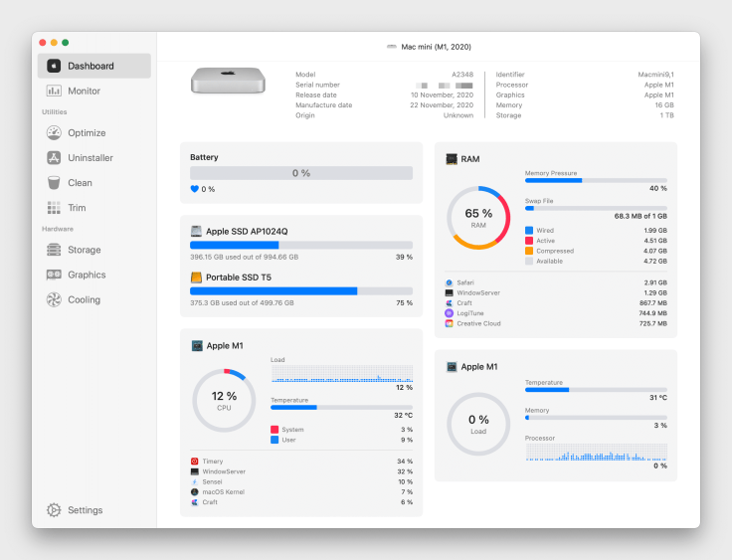Open the Optimize utility
The image size is (732, 560).
pos(93,132)
